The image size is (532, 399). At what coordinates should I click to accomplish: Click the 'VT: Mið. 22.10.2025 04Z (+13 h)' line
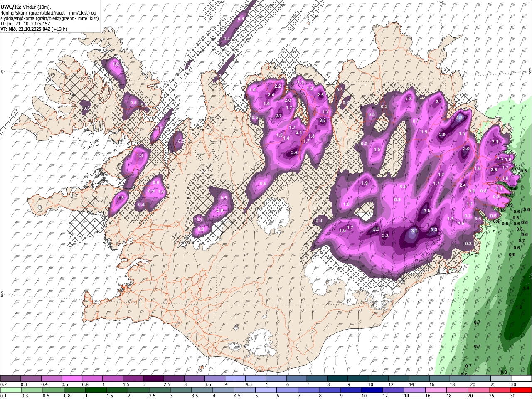[x=34, y=29]
